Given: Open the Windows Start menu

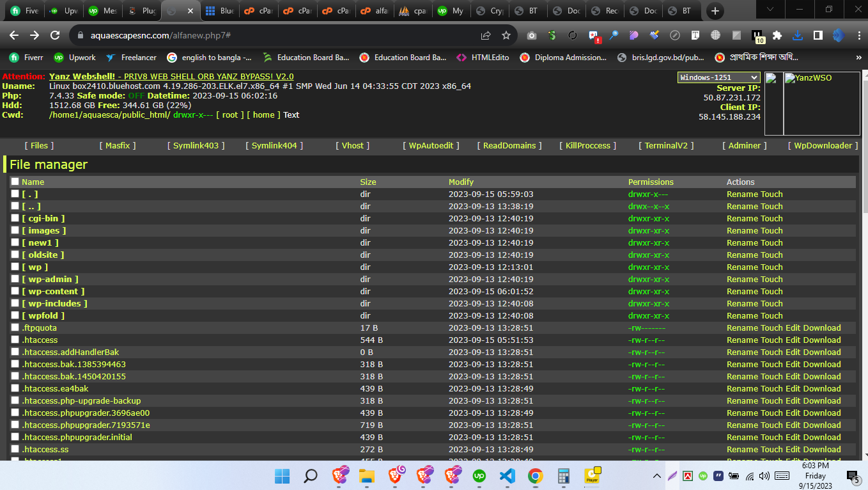Looking at the screenshot, I should tap(282, 476).
